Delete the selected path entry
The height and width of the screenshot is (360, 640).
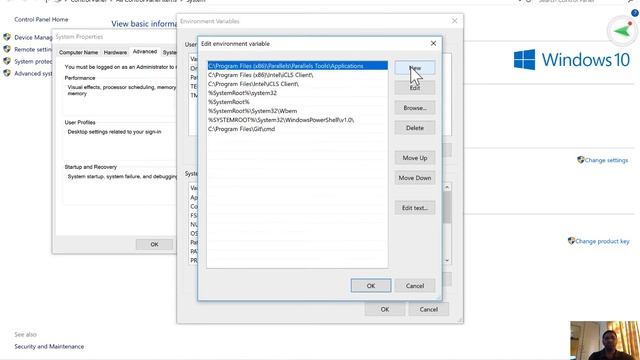(x=415, y=128)
